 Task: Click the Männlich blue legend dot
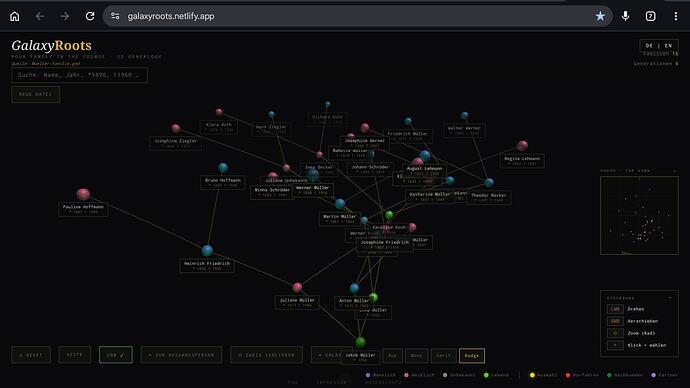tap(368, 375)
